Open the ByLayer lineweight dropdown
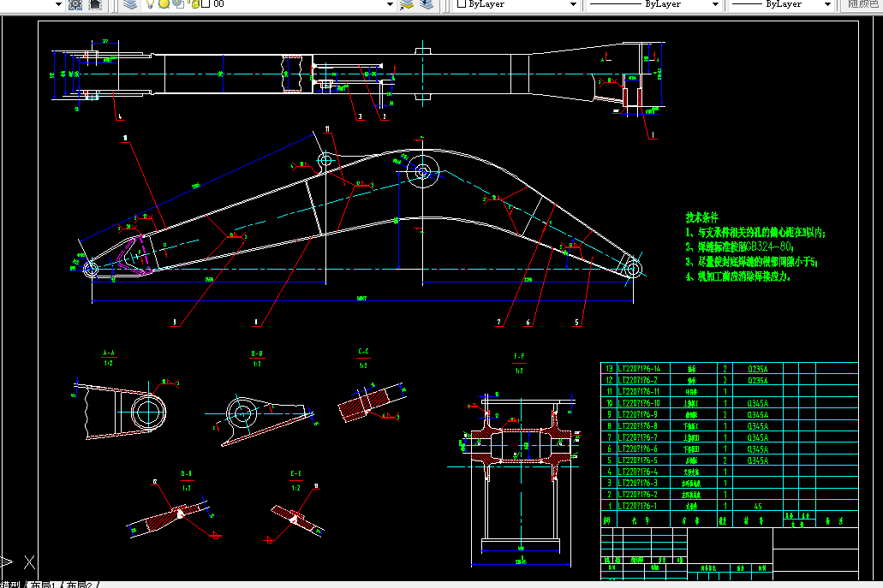This screenshot has height=588, width=883. pyautogui.click(x=828, y=4)
